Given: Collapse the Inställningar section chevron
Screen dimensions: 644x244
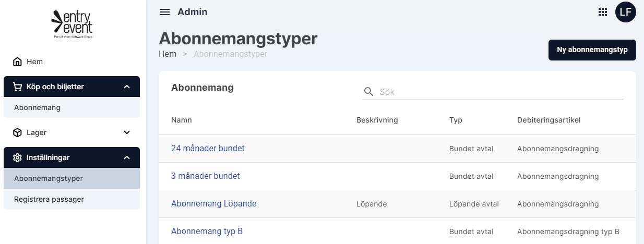Looking at the screenshot, I should (127, 157).
